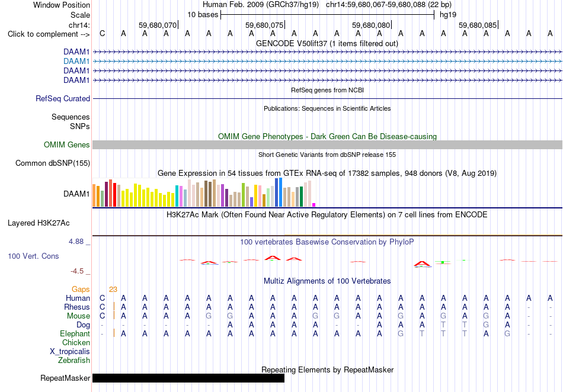Click the gray OMIM Genes bar
Image resolution: width=563 pixels, height=392 pixels.
click(x=327, y=144)
